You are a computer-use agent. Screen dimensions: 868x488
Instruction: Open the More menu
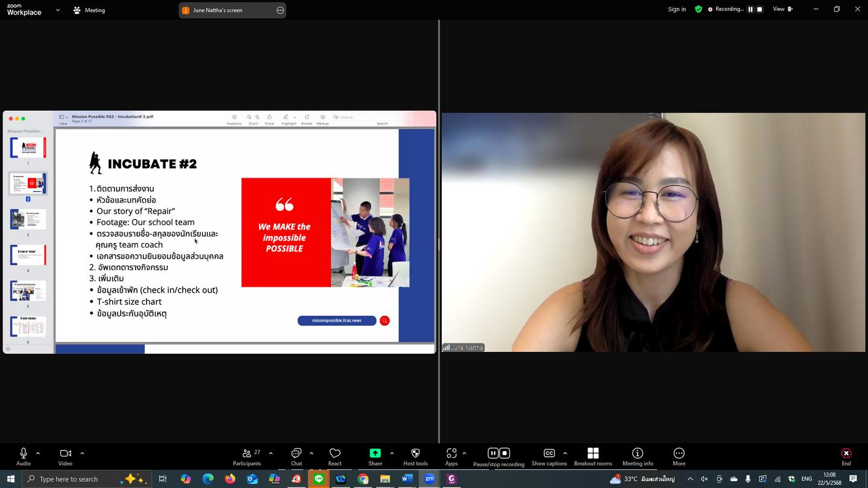679,457
